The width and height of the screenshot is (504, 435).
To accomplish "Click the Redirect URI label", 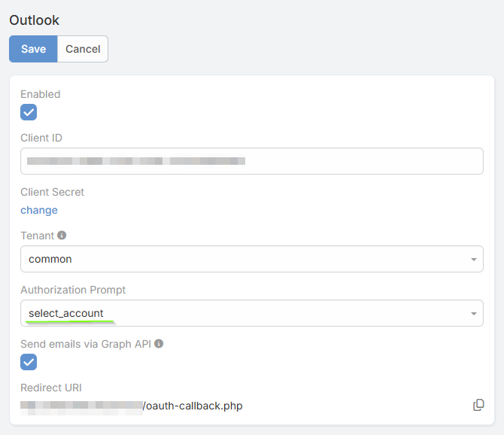I will [x=51, y=388].
